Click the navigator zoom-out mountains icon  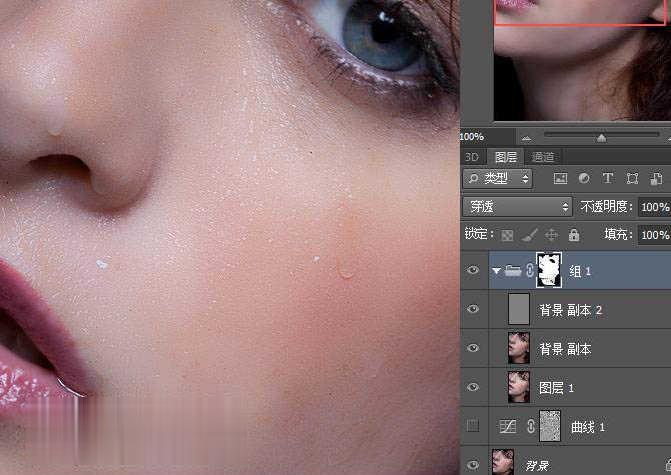[x=527, y=138]
